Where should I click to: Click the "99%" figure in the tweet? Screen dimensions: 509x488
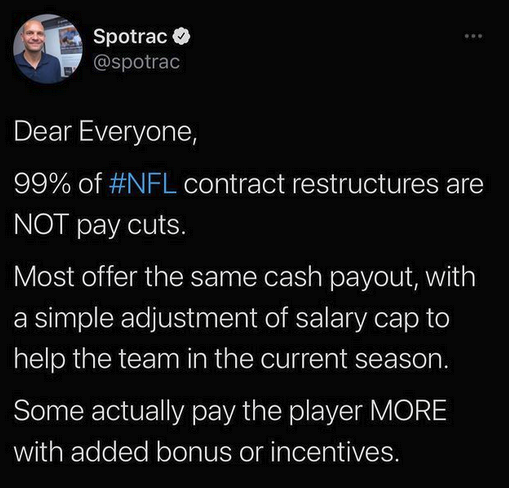click(42, 184)
